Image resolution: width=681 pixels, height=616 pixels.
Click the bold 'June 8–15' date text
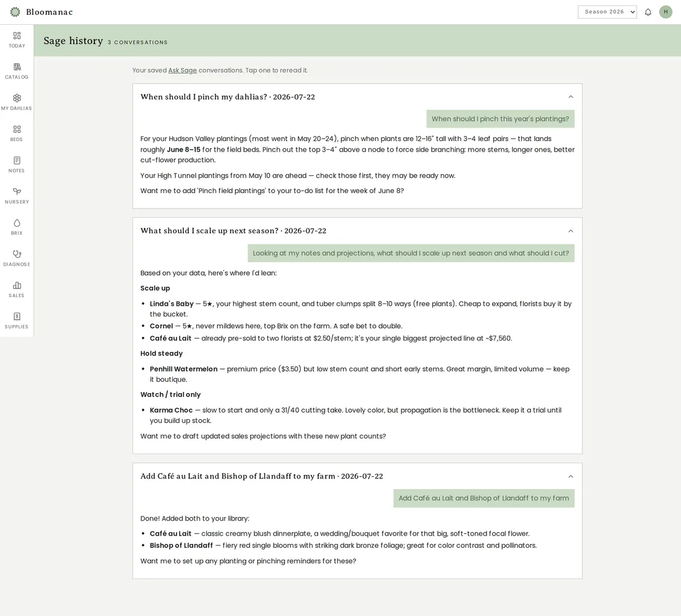coord(184,149)
